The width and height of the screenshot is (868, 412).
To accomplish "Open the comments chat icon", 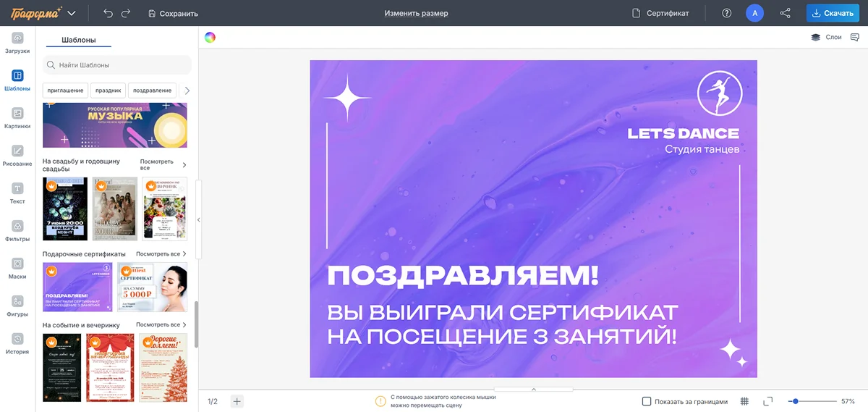I will (x=854, y=37).
